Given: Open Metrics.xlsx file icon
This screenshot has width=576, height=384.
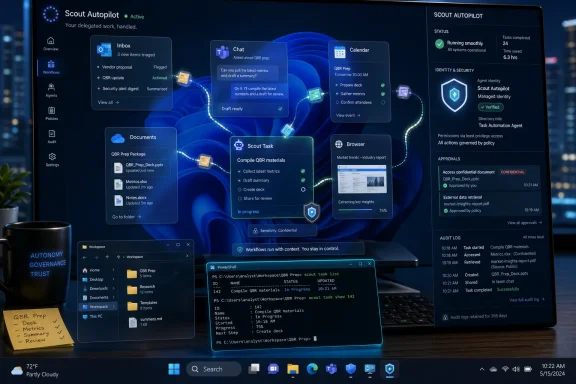Looking at the screenshot, I should click(118, 184).
